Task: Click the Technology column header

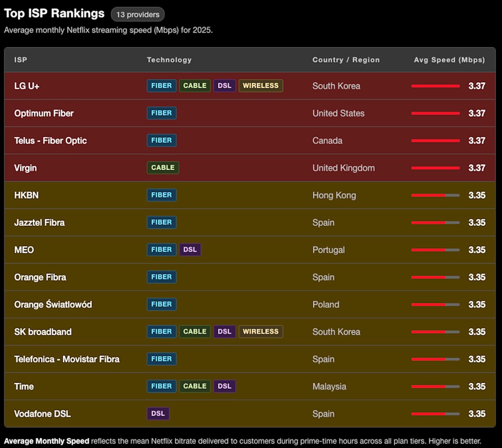Action: [x=169, y=60]
